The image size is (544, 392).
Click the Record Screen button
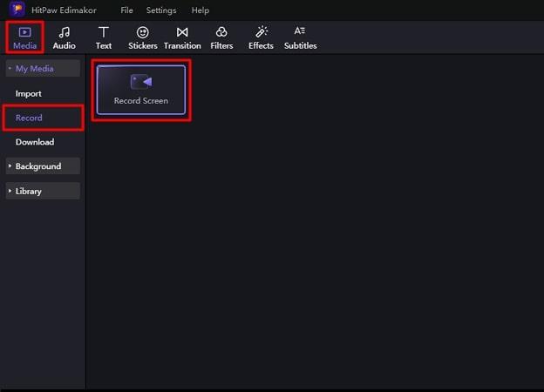(141, 90)
